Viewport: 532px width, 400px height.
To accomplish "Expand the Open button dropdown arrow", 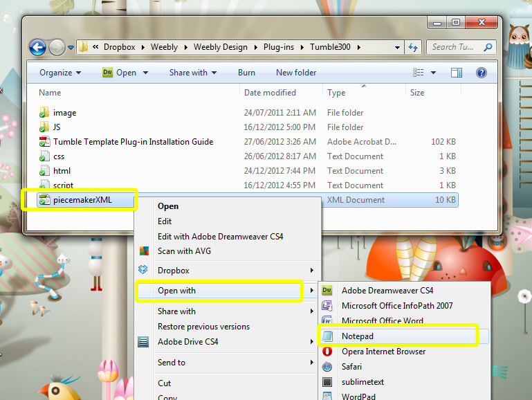I will pos(145,73).
